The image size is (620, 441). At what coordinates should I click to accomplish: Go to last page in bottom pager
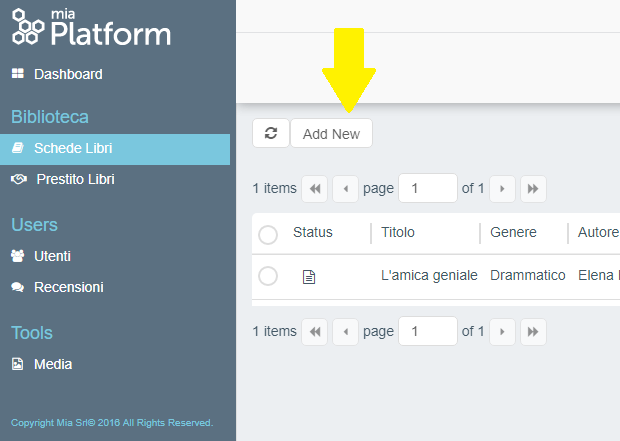point(533,331)
